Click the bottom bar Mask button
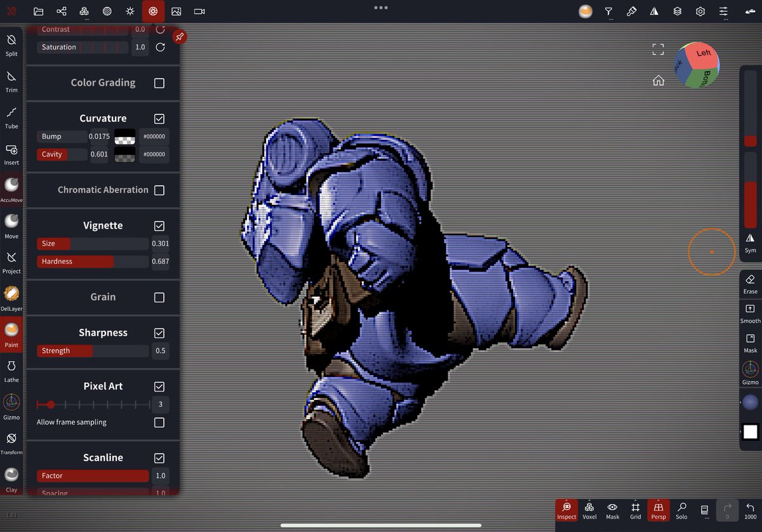 (x=612, y=510)
